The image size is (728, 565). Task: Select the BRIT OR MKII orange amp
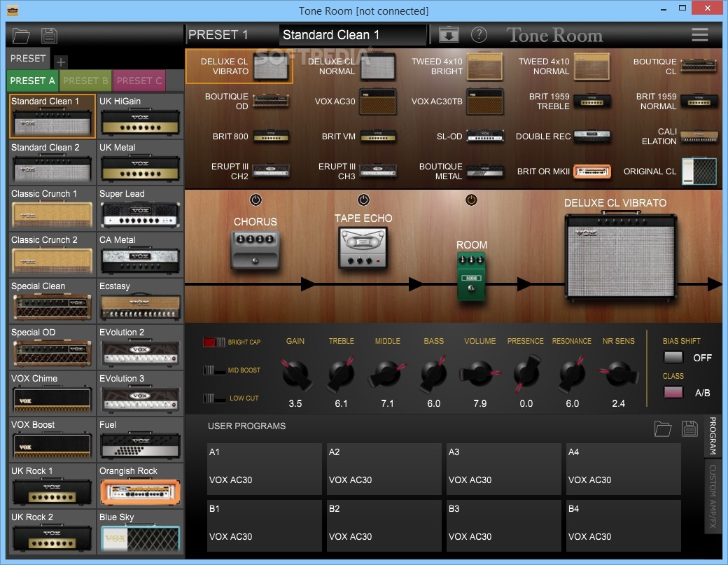tap(563, 172)
